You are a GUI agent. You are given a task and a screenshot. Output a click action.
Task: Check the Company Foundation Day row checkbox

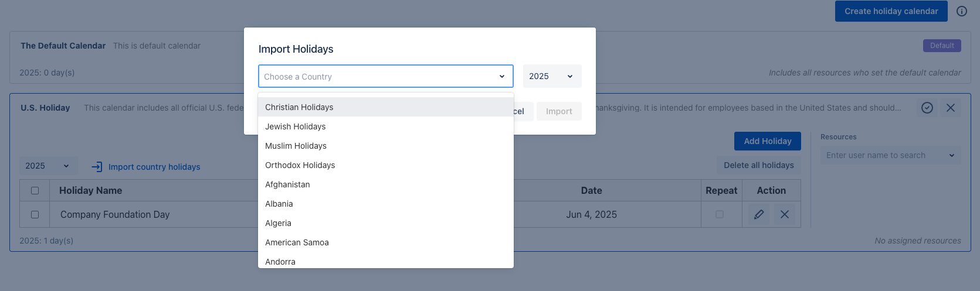[35, 215]
